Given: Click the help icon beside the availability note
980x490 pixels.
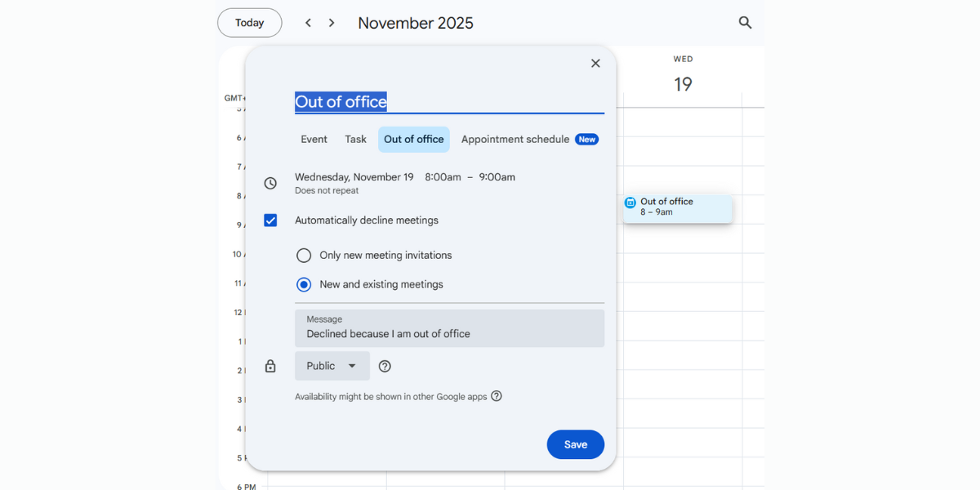Looking at the screenshot, I should (497, 396).
